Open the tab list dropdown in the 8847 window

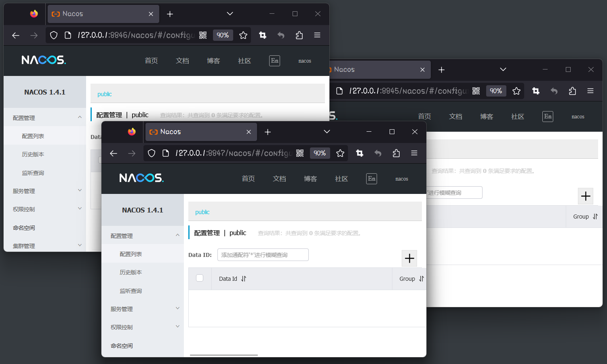click(327, 132)
